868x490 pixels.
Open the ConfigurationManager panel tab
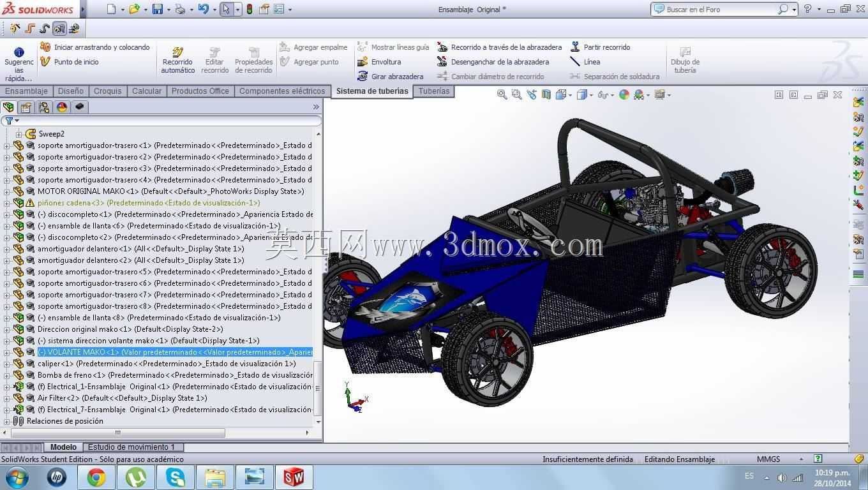click(44, 107)
